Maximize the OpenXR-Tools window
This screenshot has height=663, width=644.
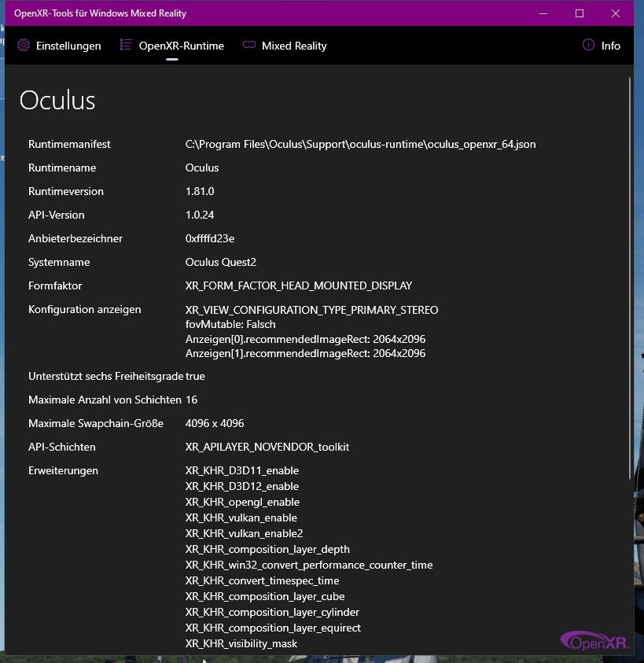(x=580, y=13)
